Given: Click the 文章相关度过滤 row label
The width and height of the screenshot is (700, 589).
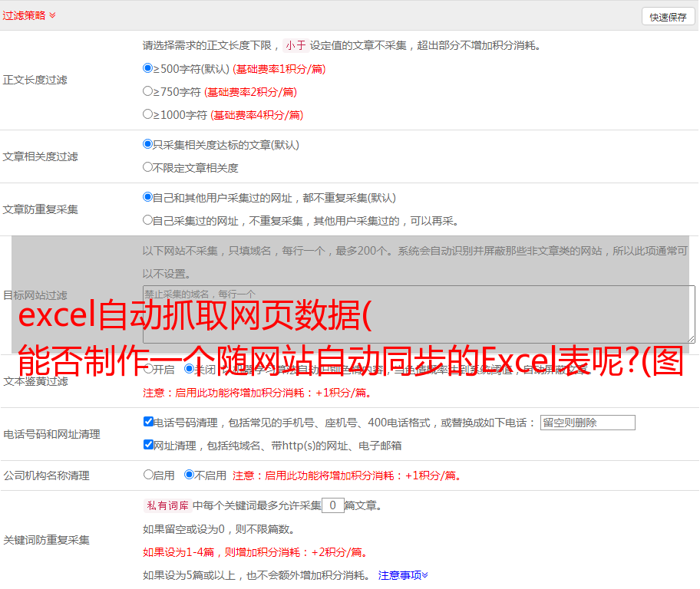Looking at the screenshot, I should point(40,156).
